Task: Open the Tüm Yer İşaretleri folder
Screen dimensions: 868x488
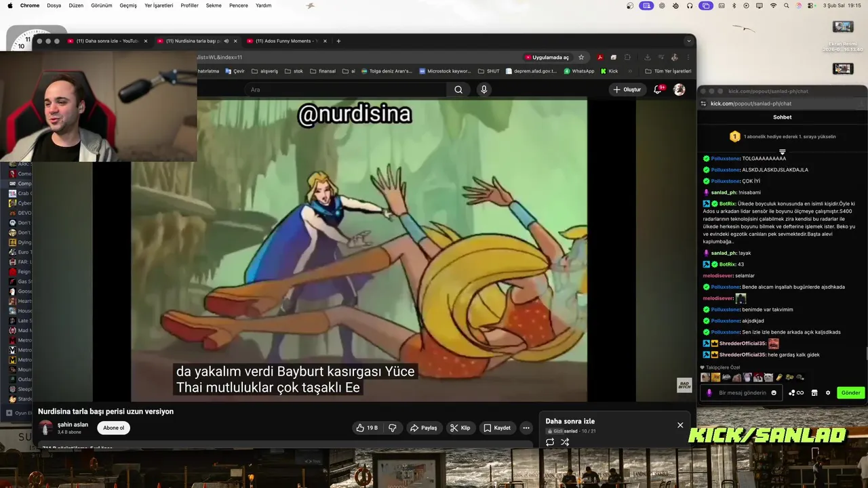Action: pyautogui.click(x=668, y=71)
